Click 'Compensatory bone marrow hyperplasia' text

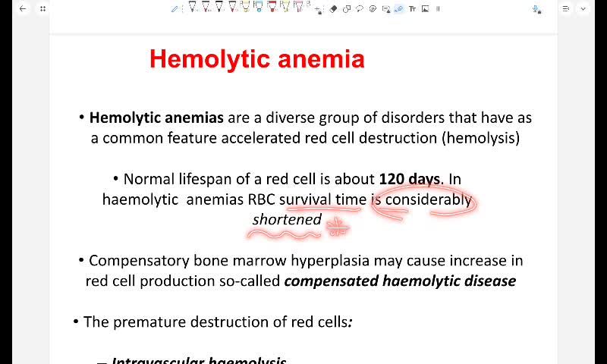229,261
